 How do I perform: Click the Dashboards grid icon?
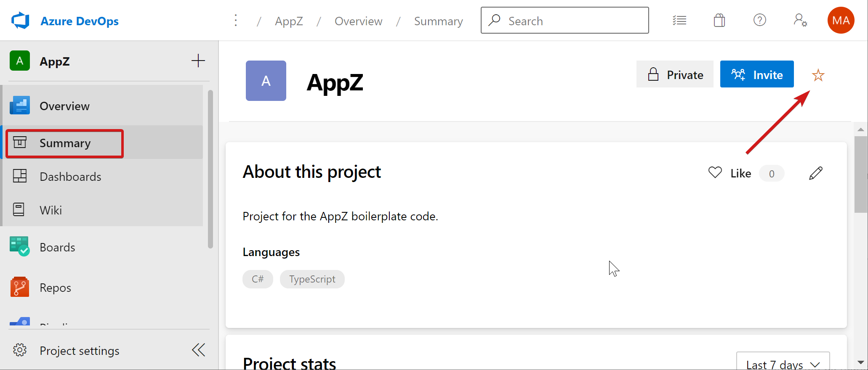coord(20,176)
